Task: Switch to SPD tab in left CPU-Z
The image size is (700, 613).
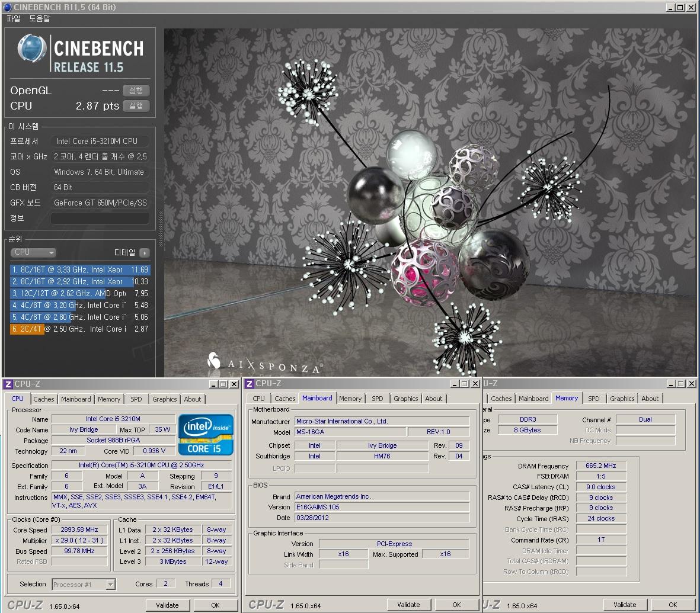Action: (x=136, y=399)
